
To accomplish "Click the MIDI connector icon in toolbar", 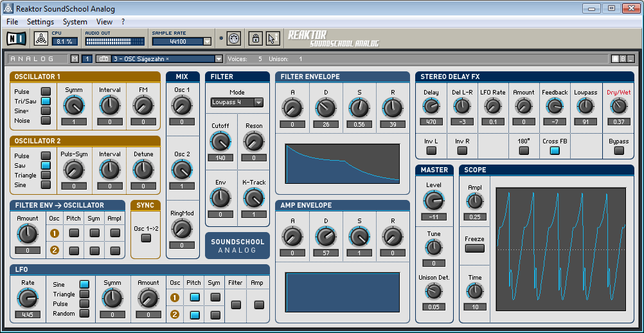I will [233, 39].
